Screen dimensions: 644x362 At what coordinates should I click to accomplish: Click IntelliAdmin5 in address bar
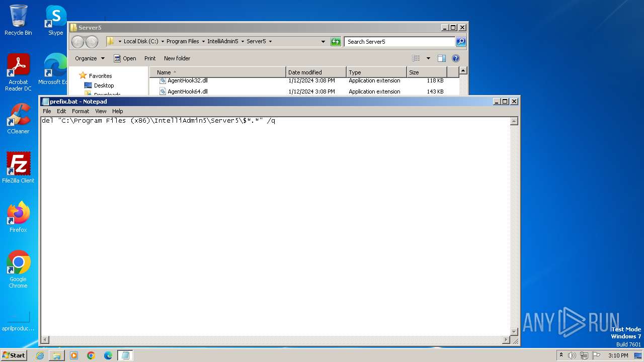[x=223, y=42]
